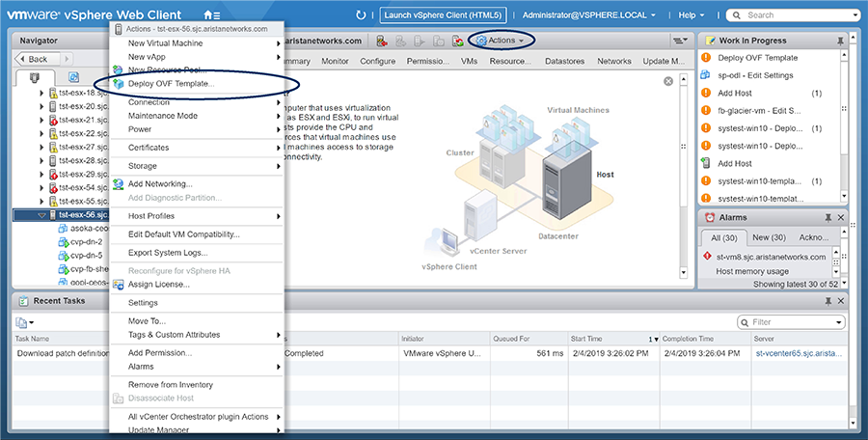Select tst-esx-28 host in tree

pos(83,161)
